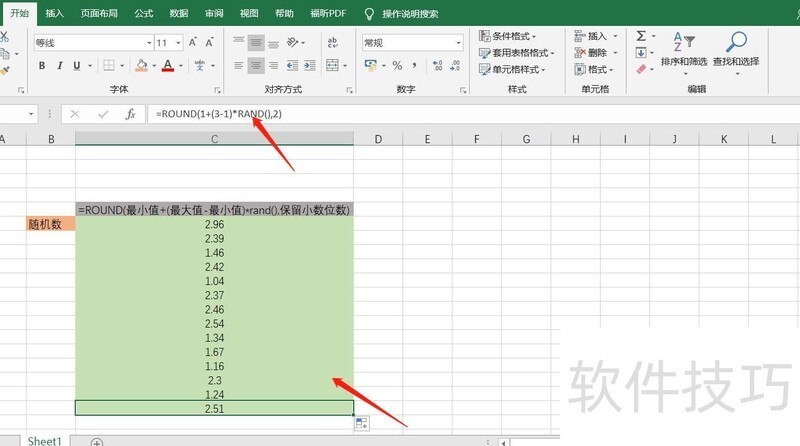Open the font name combo box 等线
Screen dimensions: 800x446
coord(93,43)
